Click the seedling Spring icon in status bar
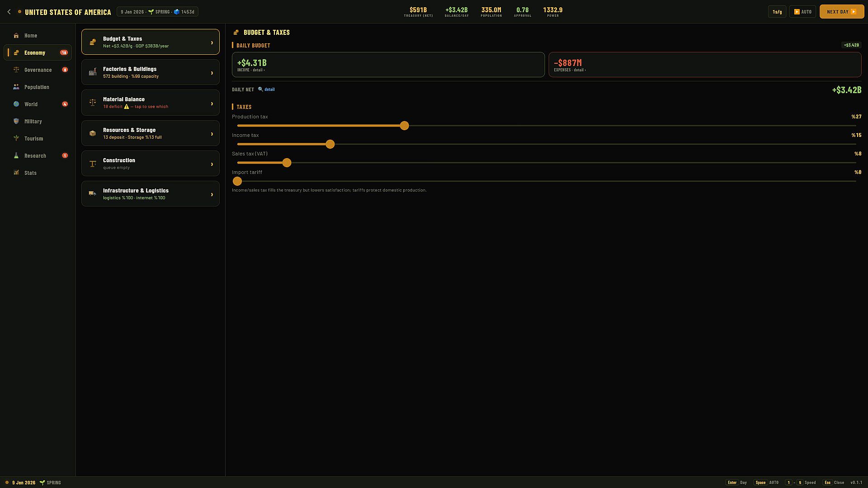 pos(42,483)
